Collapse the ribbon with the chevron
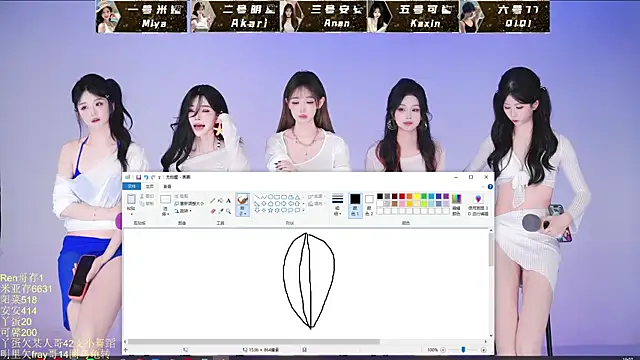 coord(483,187)
